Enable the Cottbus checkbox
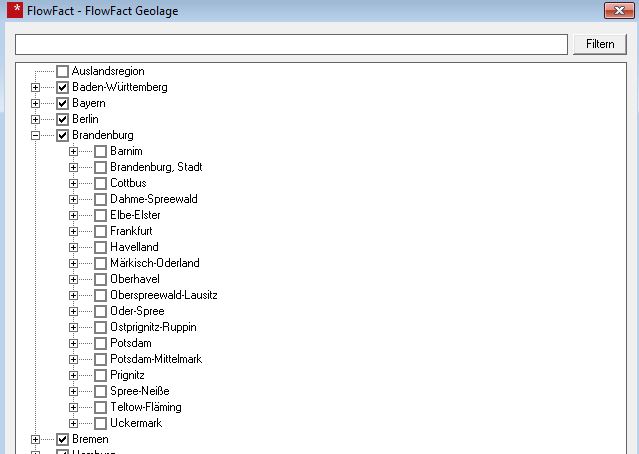Image resolution: width=639 pixels, height=454 pixels. point(100,184)
